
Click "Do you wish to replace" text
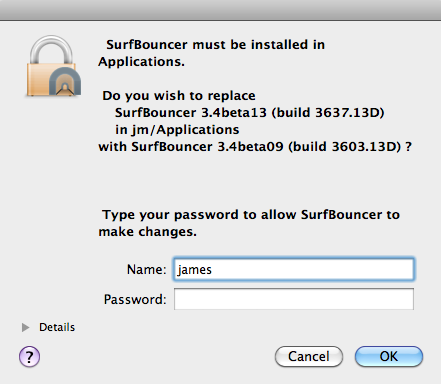coord(179,96)
